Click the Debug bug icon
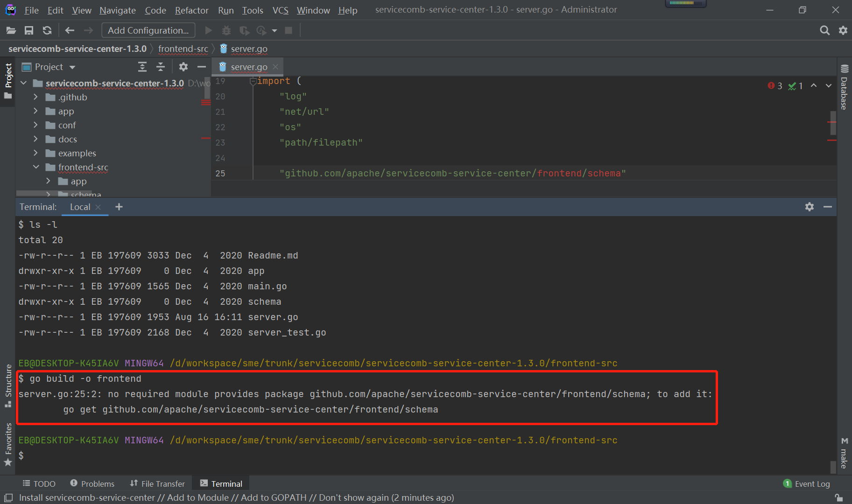Viewport: 852px width, 504px height. [x=226, y=30]
